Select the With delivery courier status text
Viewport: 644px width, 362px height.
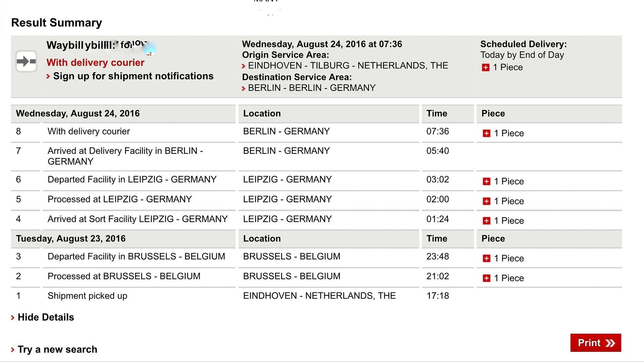click(x=96, y=62)
